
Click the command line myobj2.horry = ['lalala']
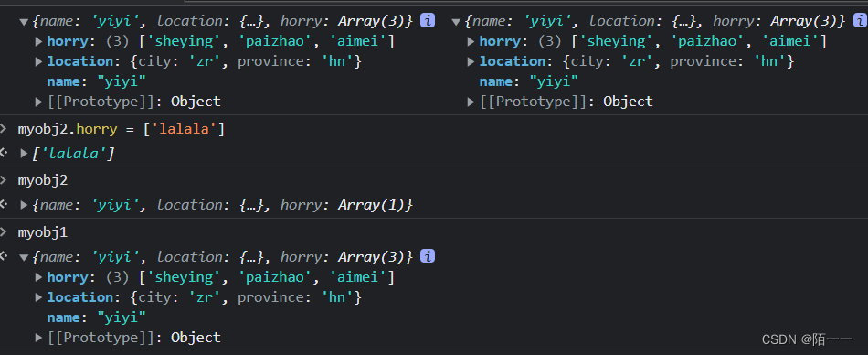(122, 130)
